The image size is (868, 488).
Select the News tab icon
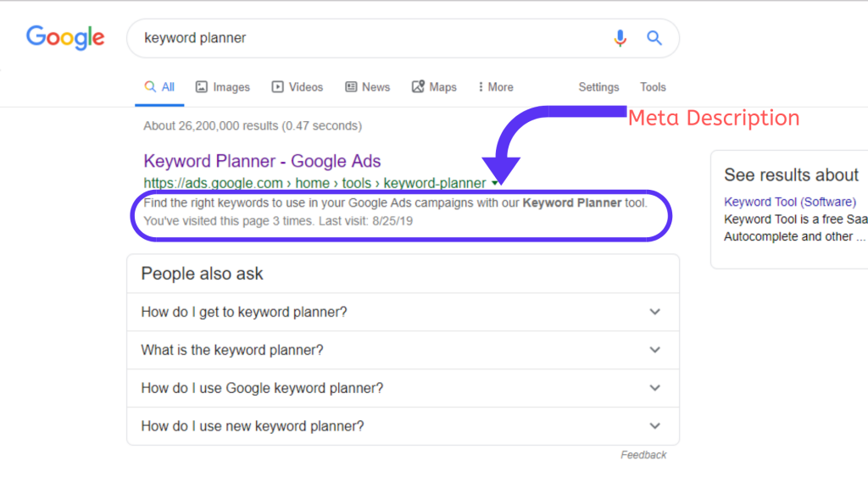coord(351,87)
